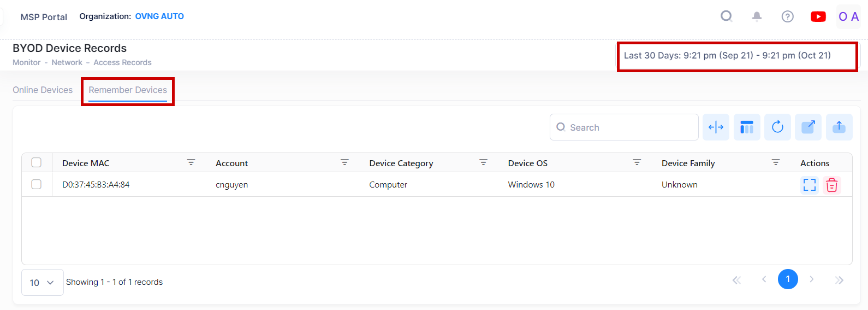Click the OVNG AUTO organization link

[159, 16]
